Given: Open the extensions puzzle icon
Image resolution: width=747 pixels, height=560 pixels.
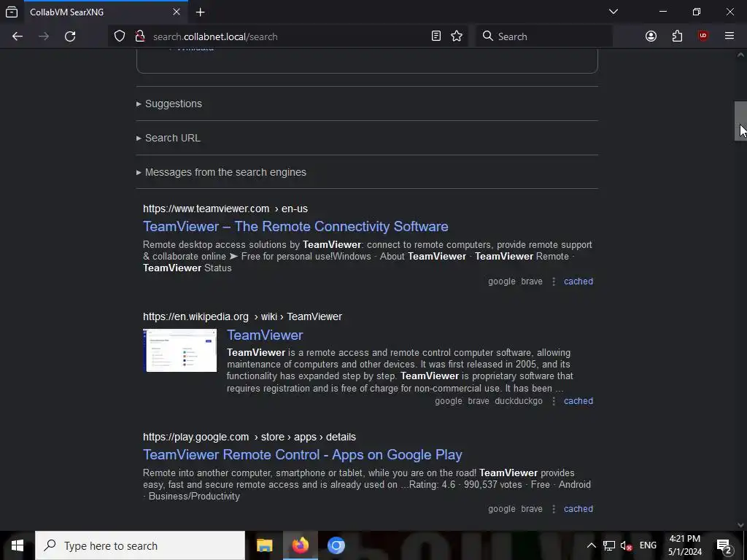Looking at the screenshot, I should [x=677, y=36].
